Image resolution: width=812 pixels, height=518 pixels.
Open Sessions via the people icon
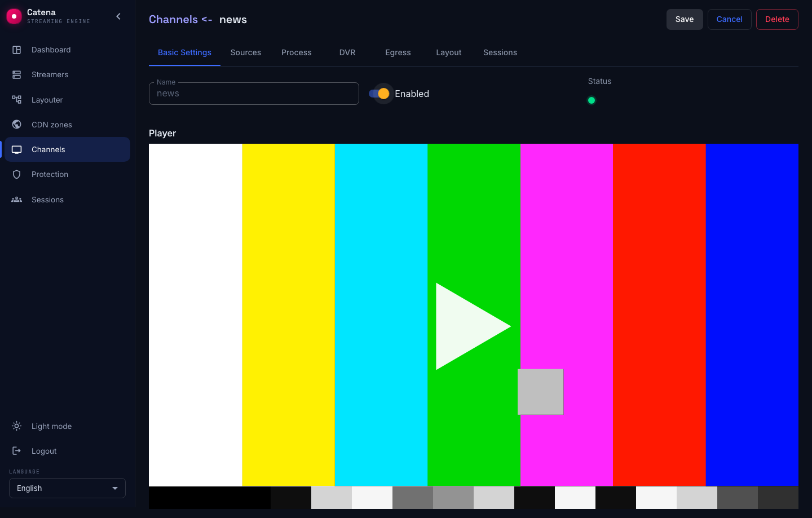click(17, 200)
